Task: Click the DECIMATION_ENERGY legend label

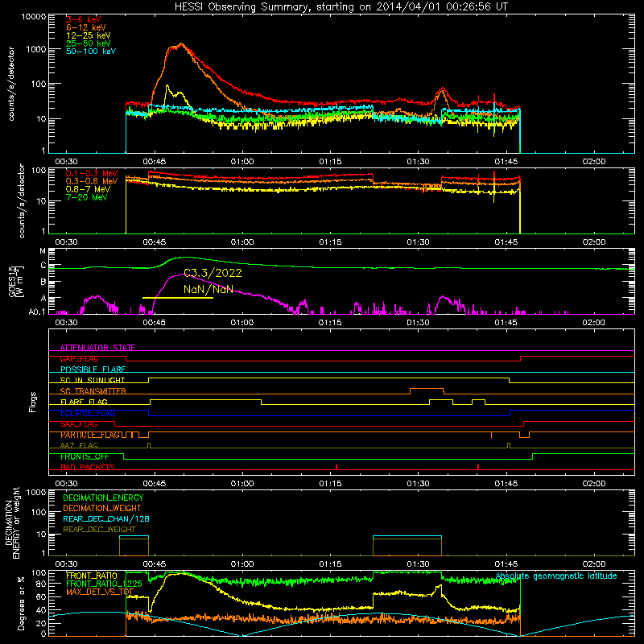Action: pos(103,497)
